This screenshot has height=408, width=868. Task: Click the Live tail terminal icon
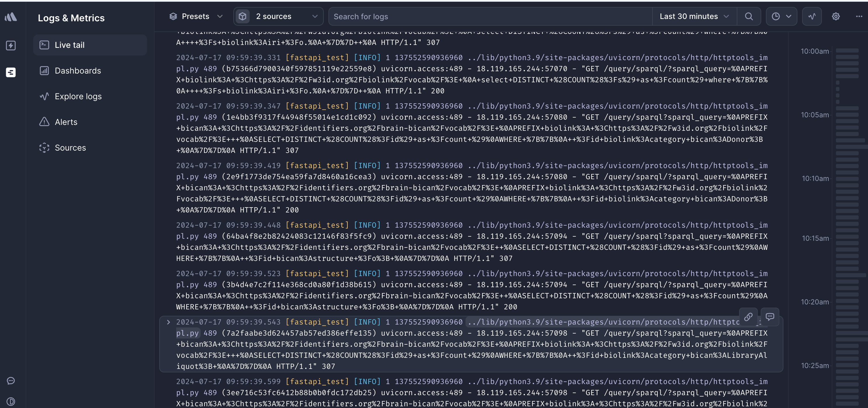pyautogui.click(x=44, y=45)
